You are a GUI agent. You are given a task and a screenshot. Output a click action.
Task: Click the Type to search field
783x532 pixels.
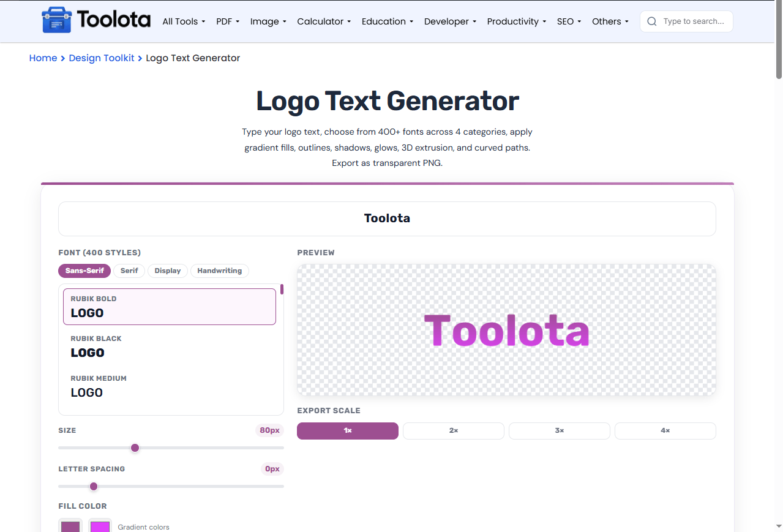686,21
